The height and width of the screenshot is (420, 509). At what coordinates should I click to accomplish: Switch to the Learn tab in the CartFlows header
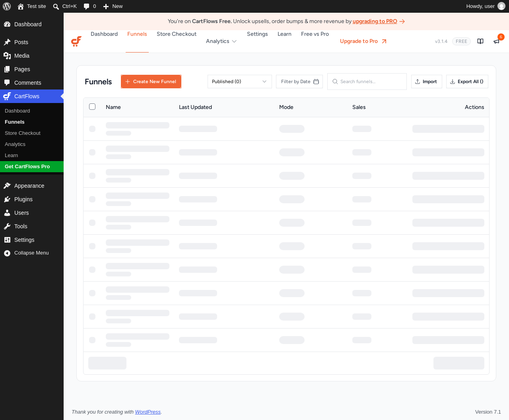pyautogui.click(x=284, y=34)
